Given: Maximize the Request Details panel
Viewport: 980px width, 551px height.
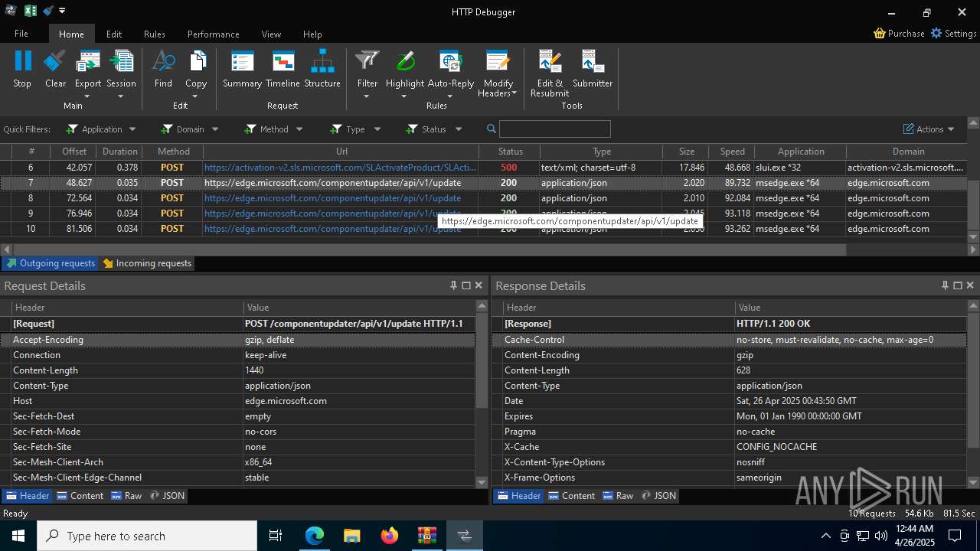Looking at the screenshot, I should 465,285.
